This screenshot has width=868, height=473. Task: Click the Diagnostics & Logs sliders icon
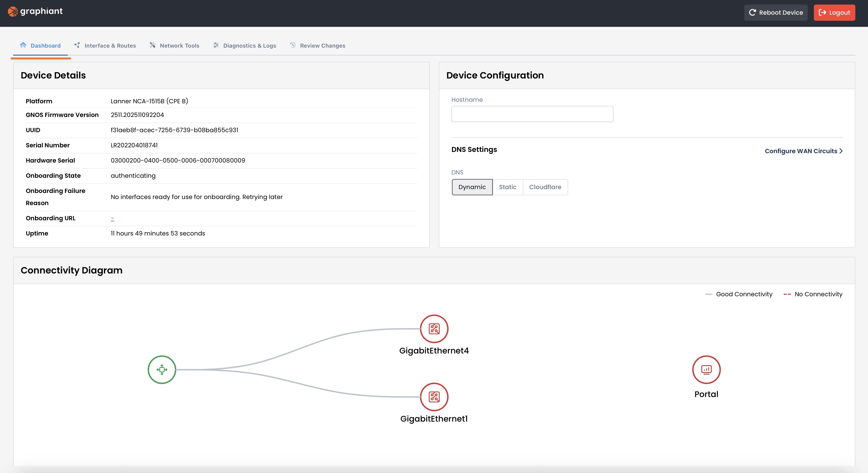[x=216, y=45]
